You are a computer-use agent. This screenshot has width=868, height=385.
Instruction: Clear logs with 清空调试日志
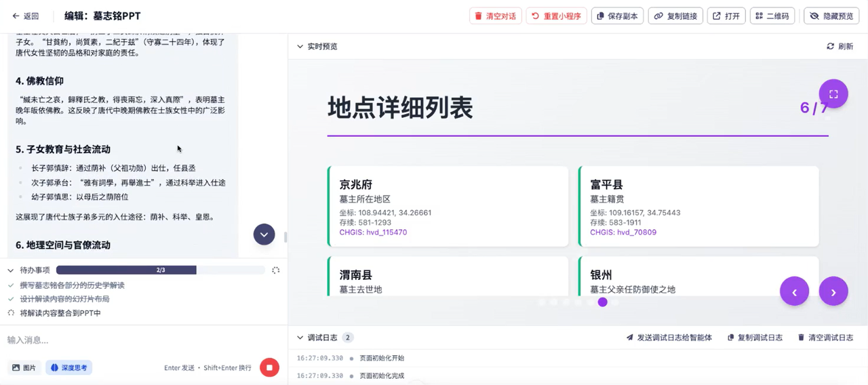[x=825, y=338]
